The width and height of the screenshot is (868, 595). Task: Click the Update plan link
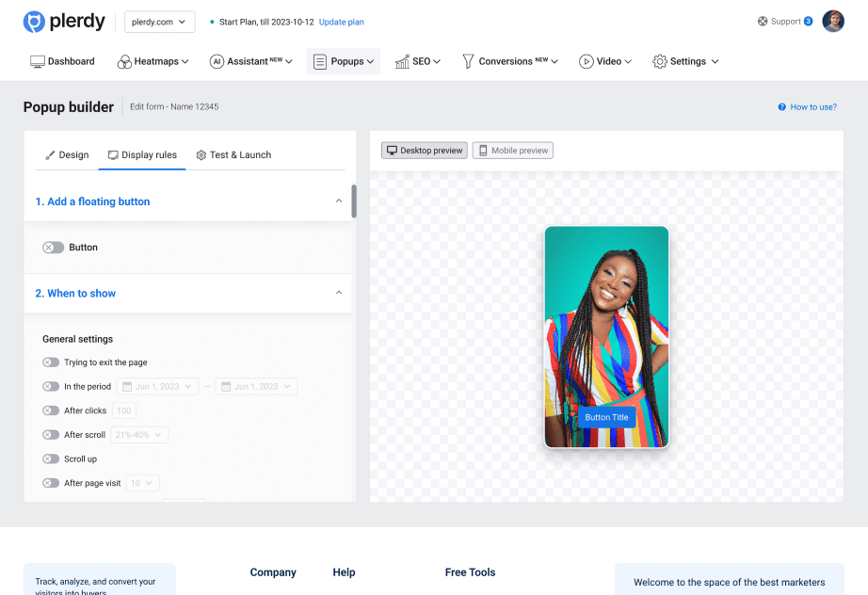coord(342,23)
